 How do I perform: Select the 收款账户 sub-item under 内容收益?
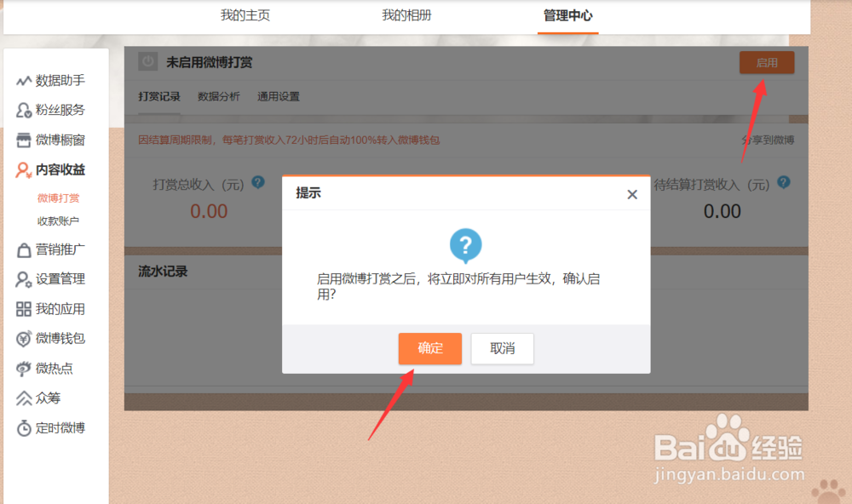click(57, 221)
